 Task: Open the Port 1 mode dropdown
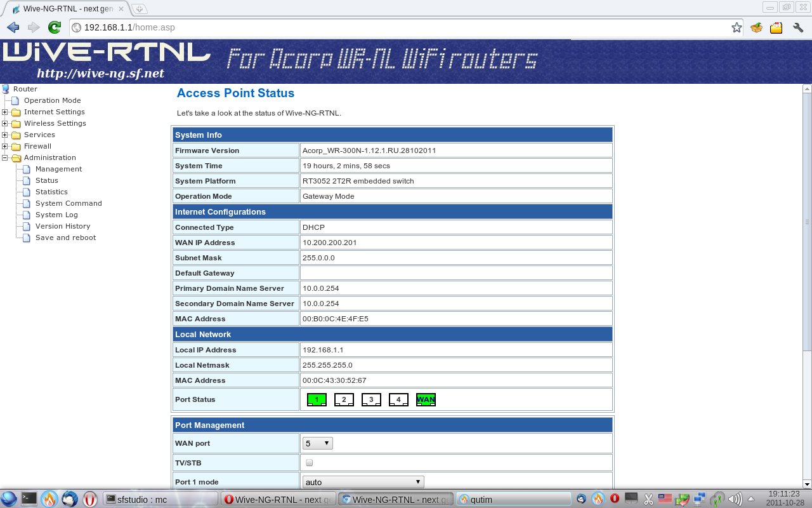click(x=363, y=482)
